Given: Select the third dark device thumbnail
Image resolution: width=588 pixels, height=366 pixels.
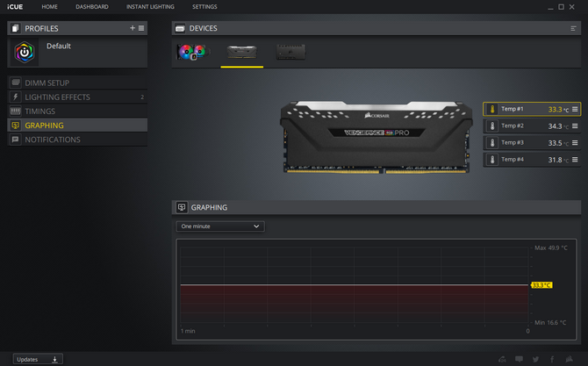Looking at the screenshot, I should (290, 52).
